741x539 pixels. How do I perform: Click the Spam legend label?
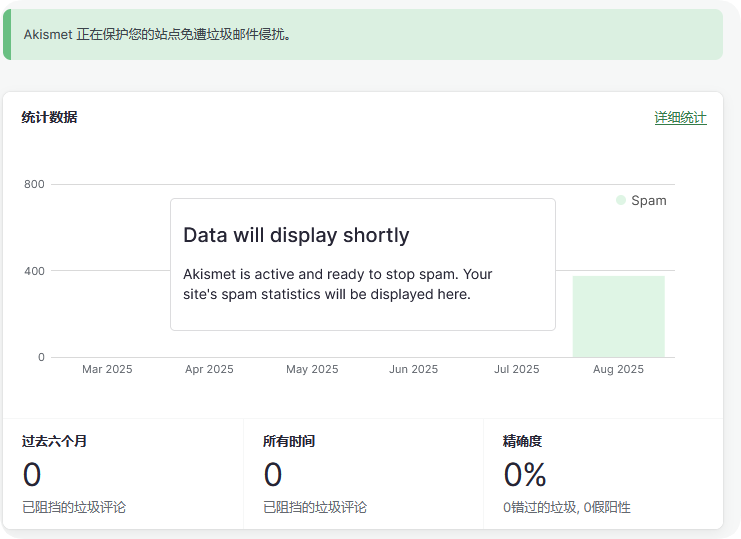tap(648, 200)
